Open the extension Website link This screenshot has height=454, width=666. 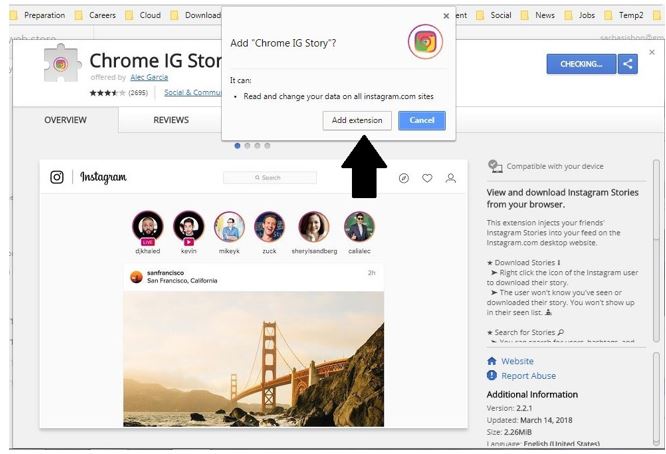[x=517, y=361]
